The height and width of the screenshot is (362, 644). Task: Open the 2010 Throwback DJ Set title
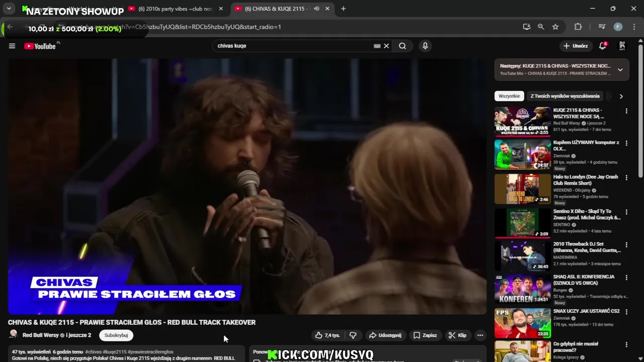587,247
